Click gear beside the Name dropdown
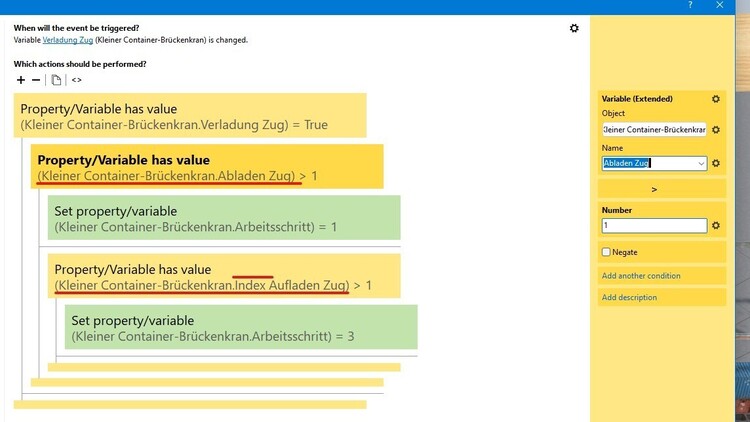This screenshot has width=750, height=422. coord(716,163)
